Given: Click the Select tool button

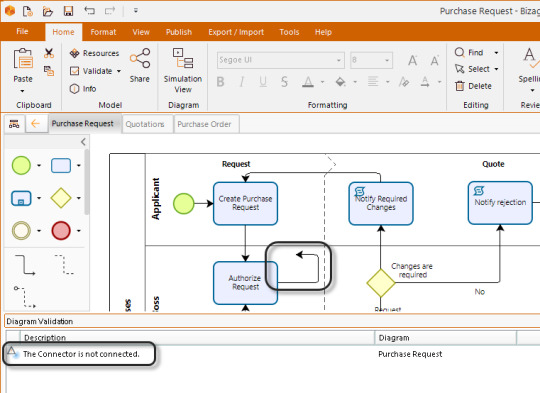Looking at the screenshot, I should (x=472, y=69).
